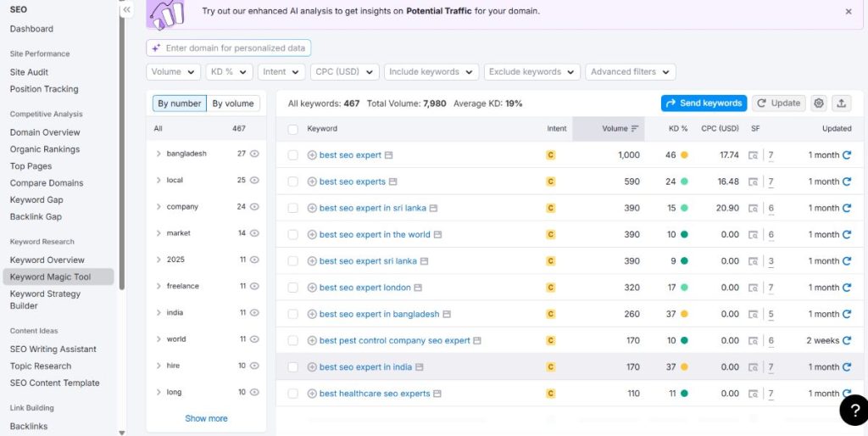This screenshot has height=436, width=868.
Task: Switch grouping to By volume
Action: coord(233,103)
